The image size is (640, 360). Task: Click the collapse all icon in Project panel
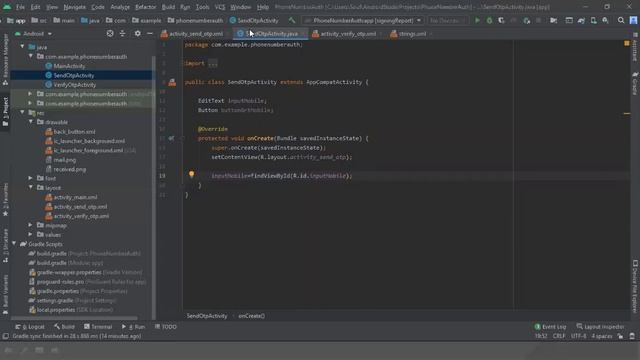122,33
